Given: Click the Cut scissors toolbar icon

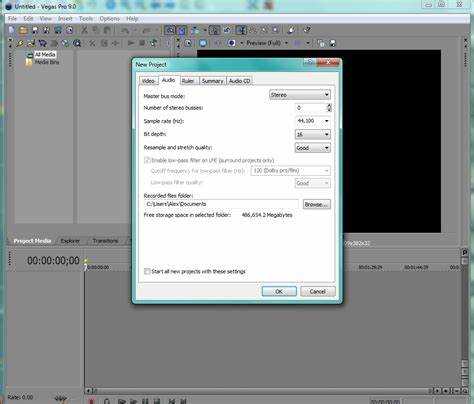Looking at the screenshot, I should point(84,30).
